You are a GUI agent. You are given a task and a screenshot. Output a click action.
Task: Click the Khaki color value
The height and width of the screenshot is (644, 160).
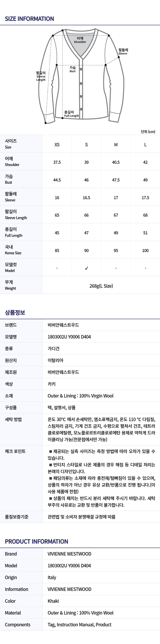(x=53, y=601)
